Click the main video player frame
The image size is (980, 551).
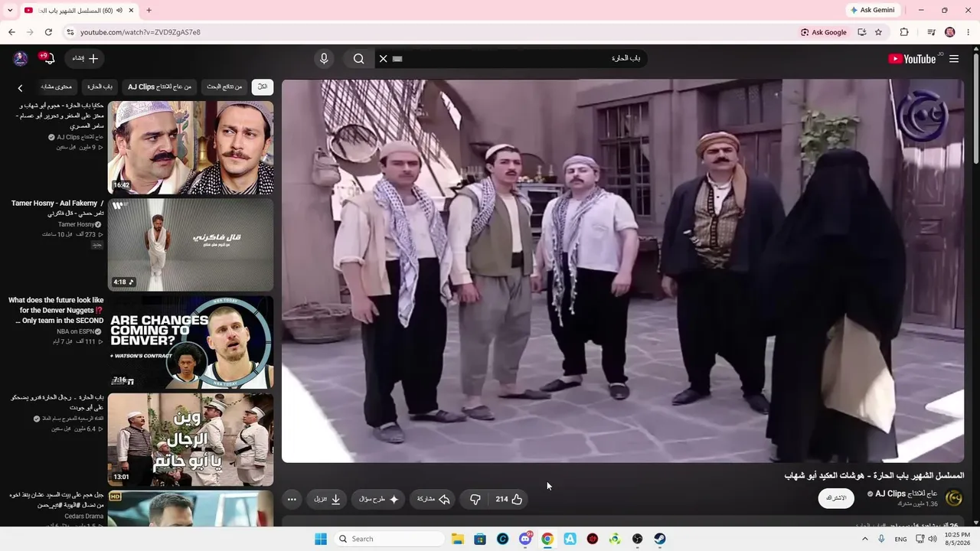(623, 271)
